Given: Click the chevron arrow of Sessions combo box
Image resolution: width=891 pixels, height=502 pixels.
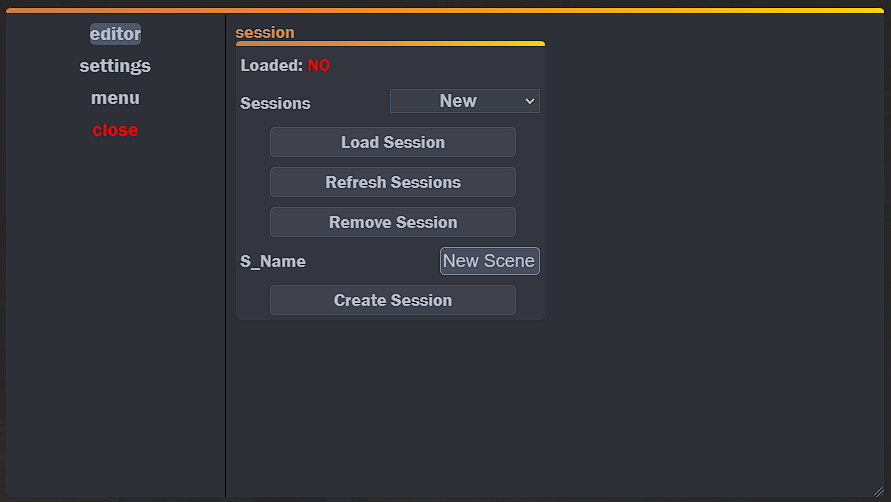Looking at the screenshot, I should (530, 101).
